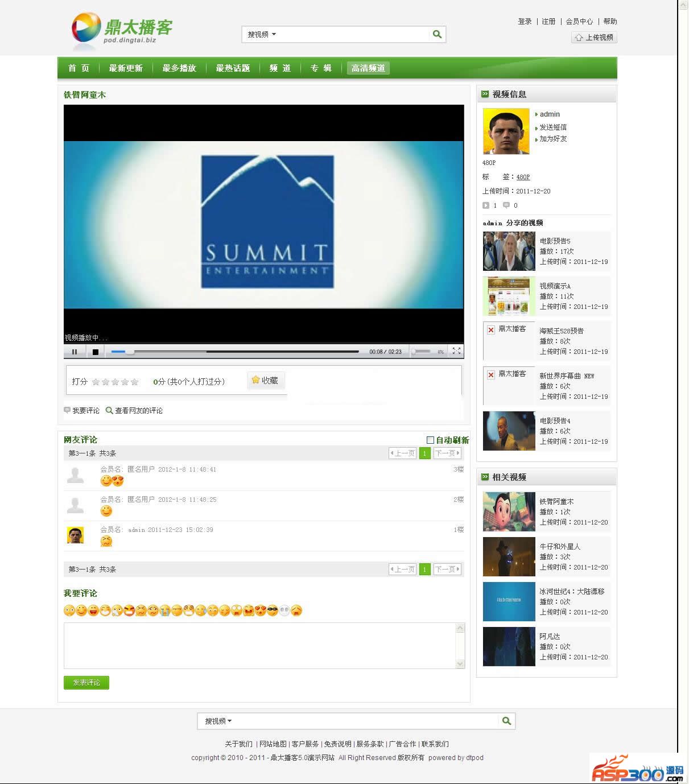This screenshot has width=689, height=784.
Task: Click the lower 上一页 previous page button
Action: (403, 569)
